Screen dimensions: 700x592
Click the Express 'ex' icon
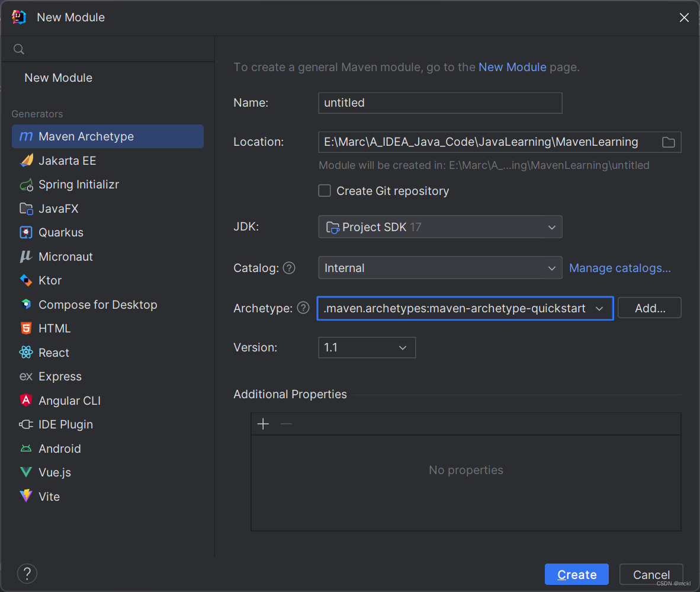pyautogui.click(x=26, y=377)
